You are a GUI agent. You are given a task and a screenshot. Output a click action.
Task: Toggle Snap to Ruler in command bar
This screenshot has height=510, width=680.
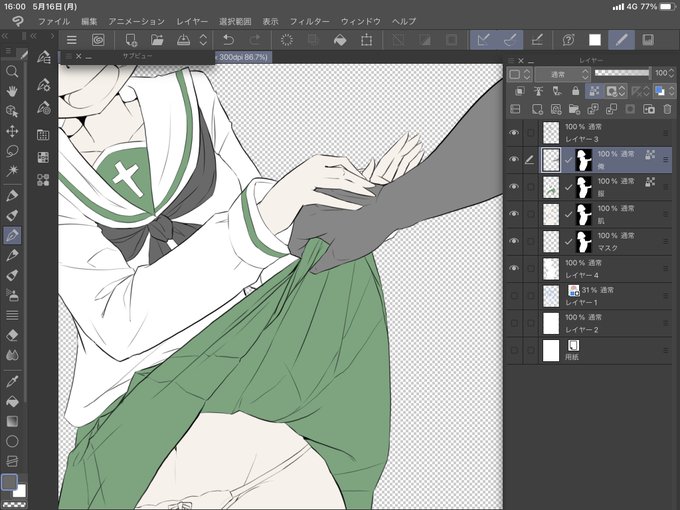pyautogui.click(x=483, y=40)
